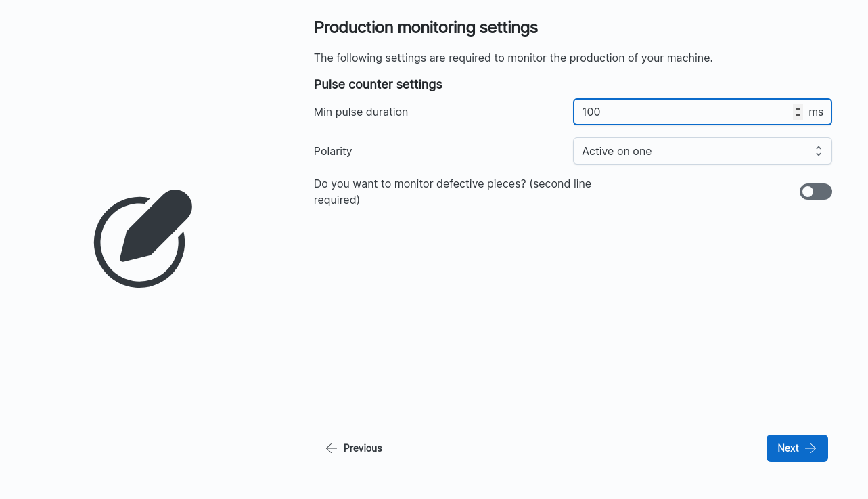Image resolution: width=868 pixels, height=499 pixels.
Task: Decrease min pulse duration with down arrow
Action: point(798,116)
